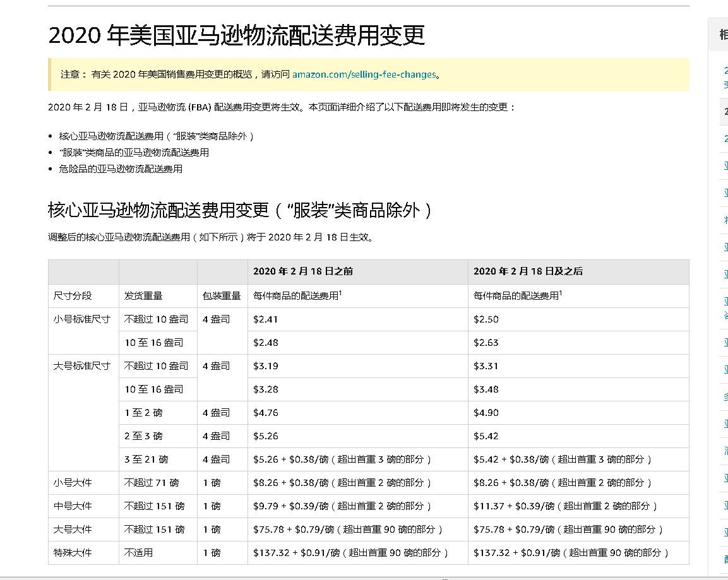Click the 包装重量 header cell
This screenshot has width=728, height=580.
pyautogui.click(x=221, y=295)
